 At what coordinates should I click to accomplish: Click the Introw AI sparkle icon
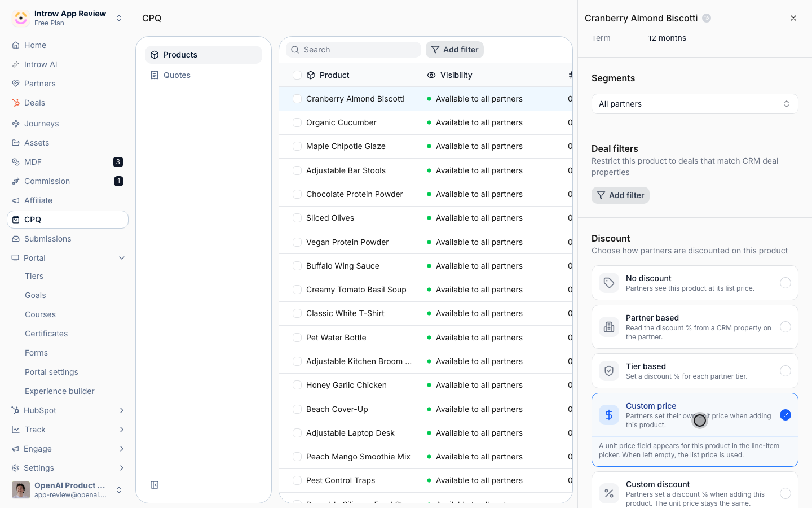tap(16, 64)
